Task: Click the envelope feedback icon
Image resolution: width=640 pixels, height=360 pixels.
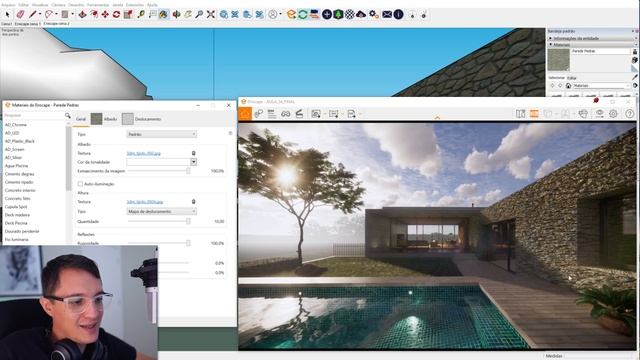Action: click(x=387, y=15)
